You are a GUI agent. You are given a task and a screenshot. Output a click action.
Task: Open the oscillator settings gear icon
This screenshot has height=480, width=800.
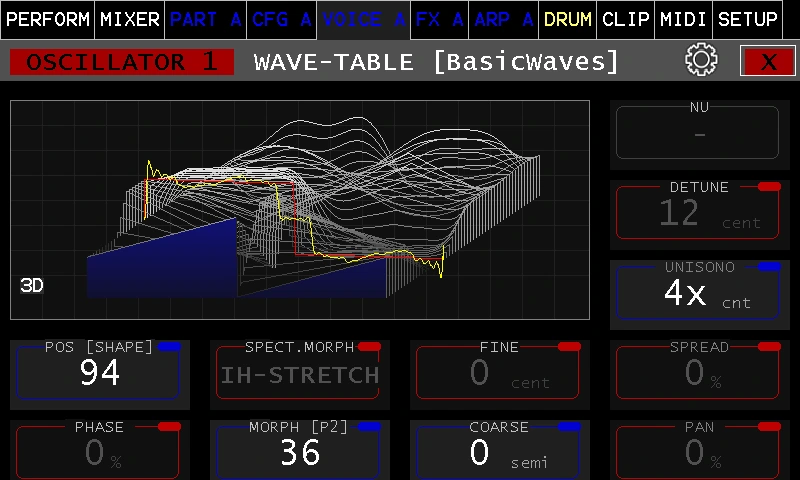tap(701, 60)
